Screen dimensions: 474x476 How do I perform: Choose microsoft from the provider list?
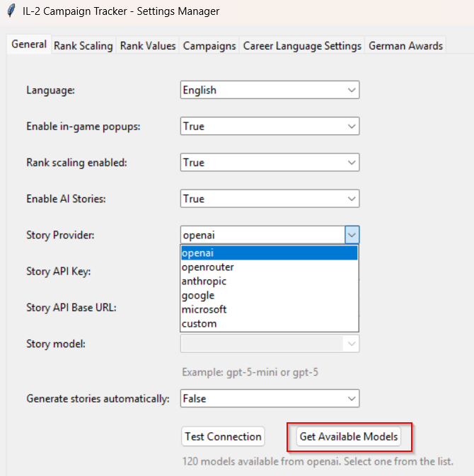[x=269, y=310]
